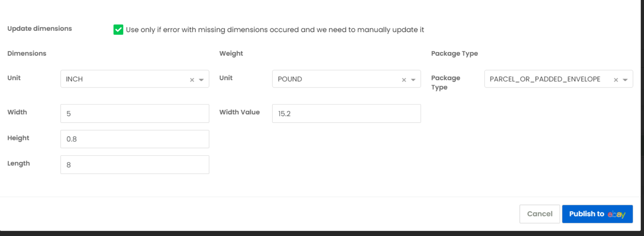The height and width of the screenshot is (236, 644).
Task: Click the Cancel button
Action: [x=540, y=214]
